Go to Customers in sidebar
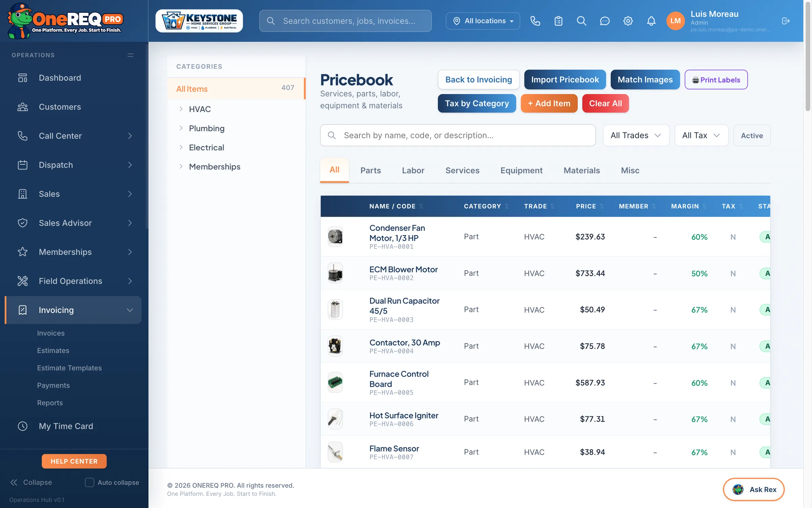 [73, 107]
